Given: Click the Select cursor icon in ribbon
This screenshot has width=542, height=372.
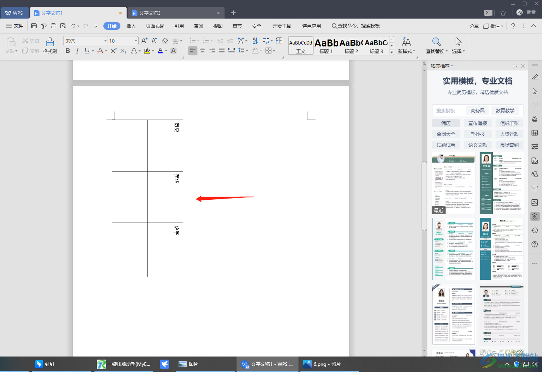Looking at the screenshot, I should 458,42.
